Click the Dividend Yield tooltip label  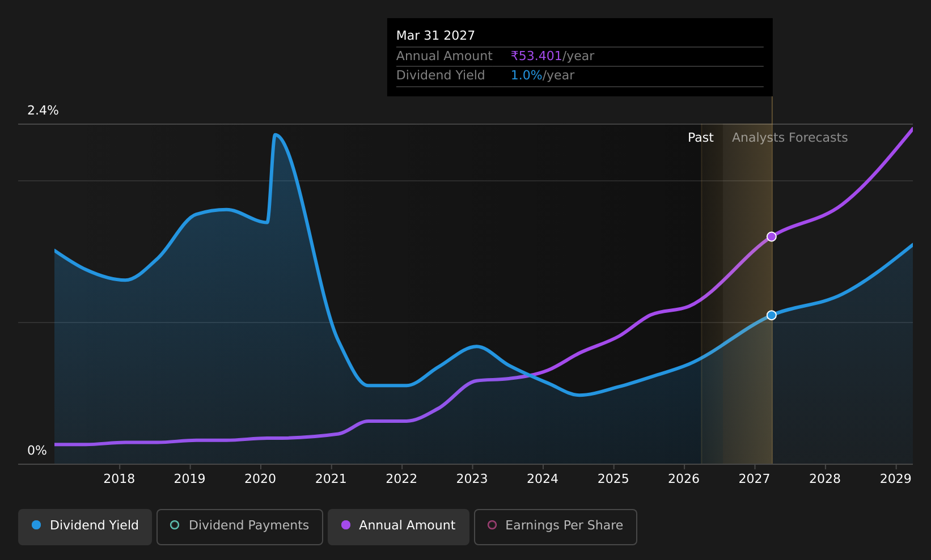[x=441, y=75]
